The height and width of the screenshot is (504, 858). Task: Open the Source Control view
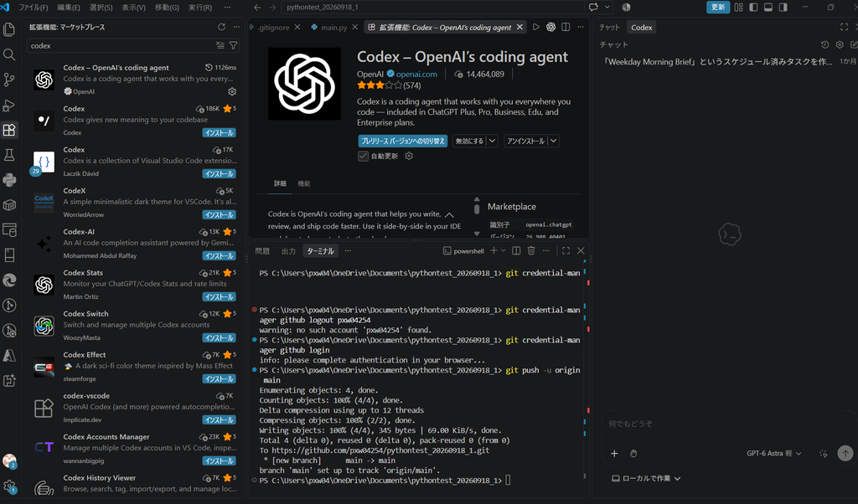point(9,80)
